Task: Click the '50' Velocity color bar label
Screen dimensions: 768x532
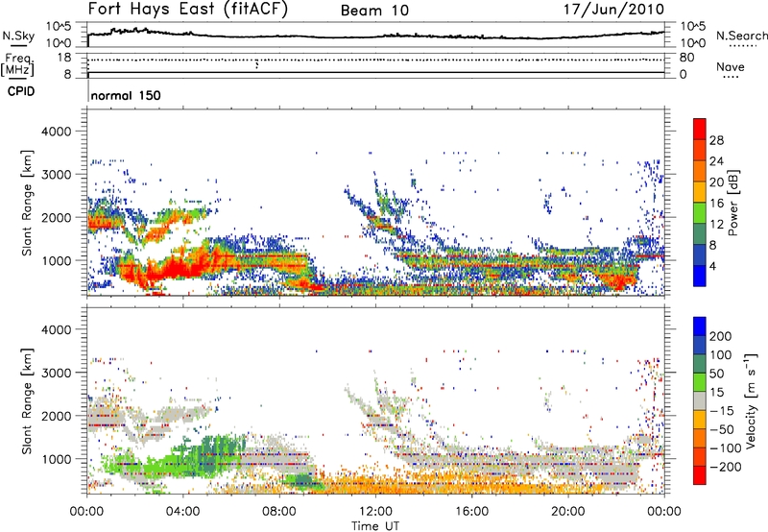Action: pos(716,374)
